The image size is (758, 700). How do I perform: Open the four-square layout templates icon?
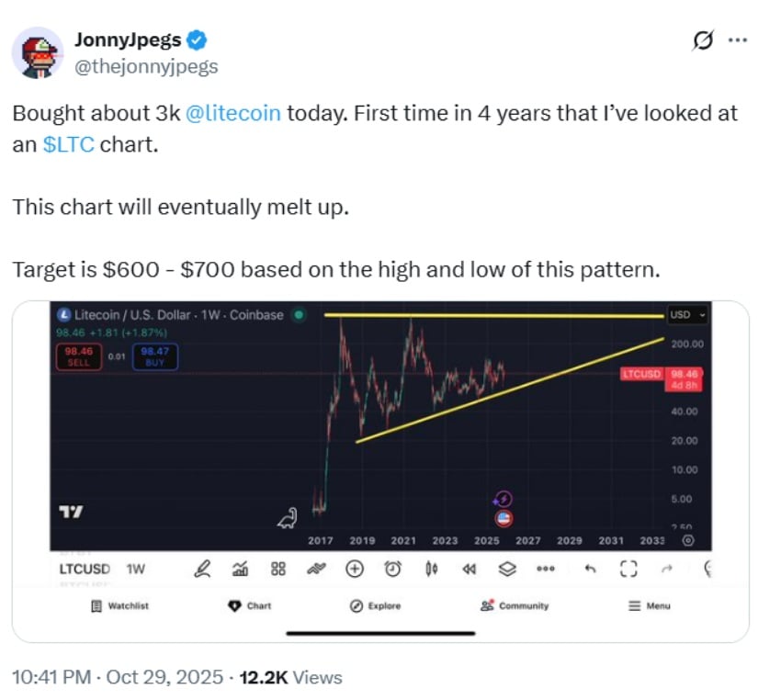(x=278, y=569)
